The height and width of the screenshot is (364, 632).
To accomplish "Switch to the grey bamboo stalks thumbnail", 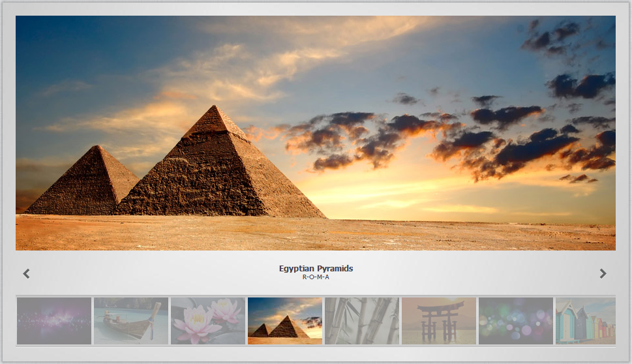I will [362, 321].
